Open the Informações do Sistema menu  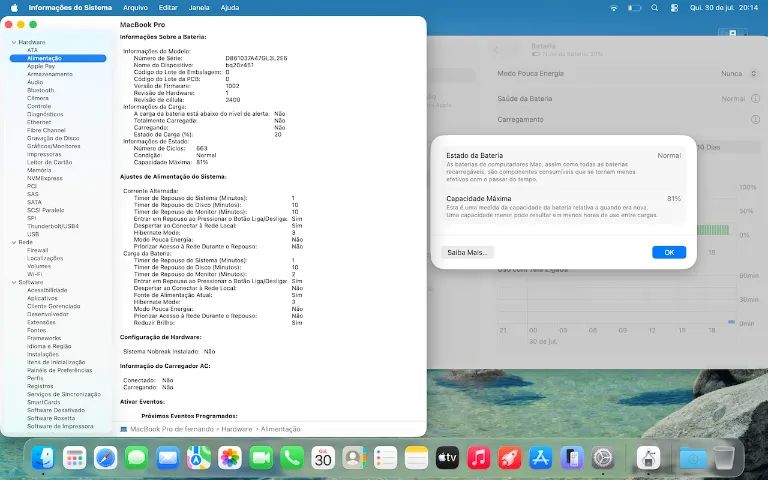click(x=70, y=8)
